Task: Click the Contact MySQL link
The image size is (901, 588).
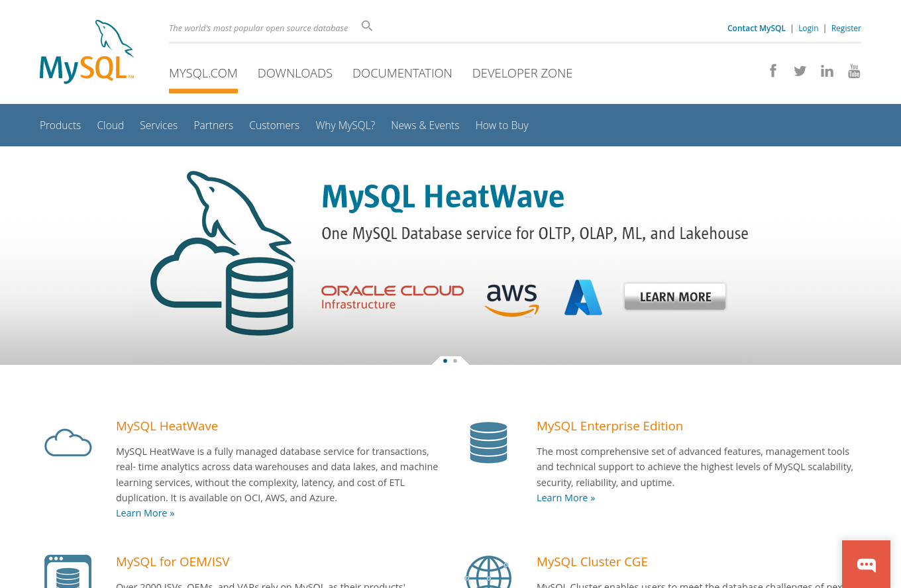Action: point(757,28)
